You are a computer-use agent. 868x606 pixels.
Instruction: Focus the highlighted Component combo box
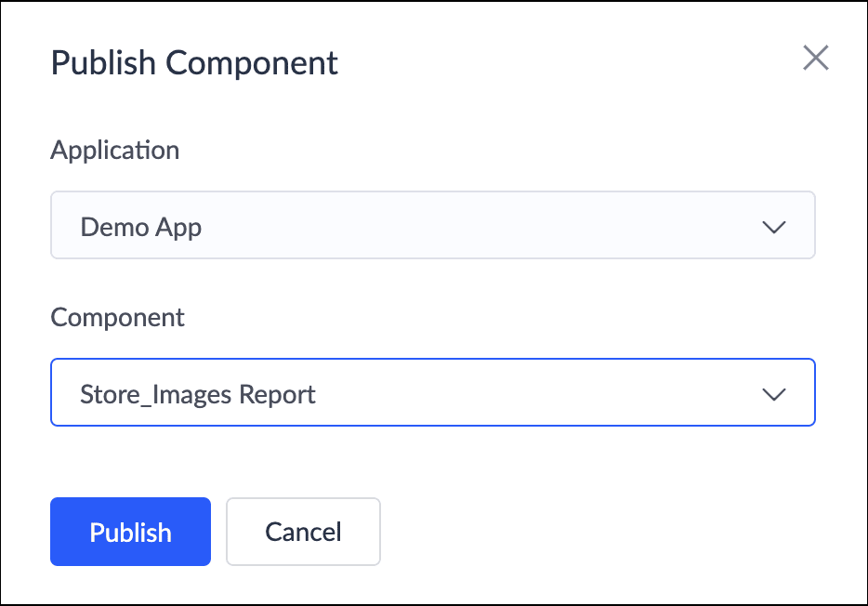pyautogui.click(x=432, y=392)
